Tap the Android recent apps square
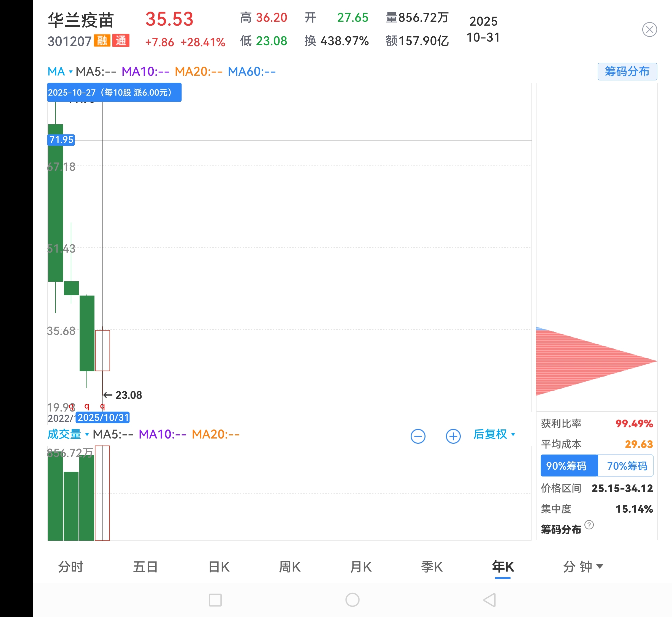This screenshot has width=672, height=617. 215,600
